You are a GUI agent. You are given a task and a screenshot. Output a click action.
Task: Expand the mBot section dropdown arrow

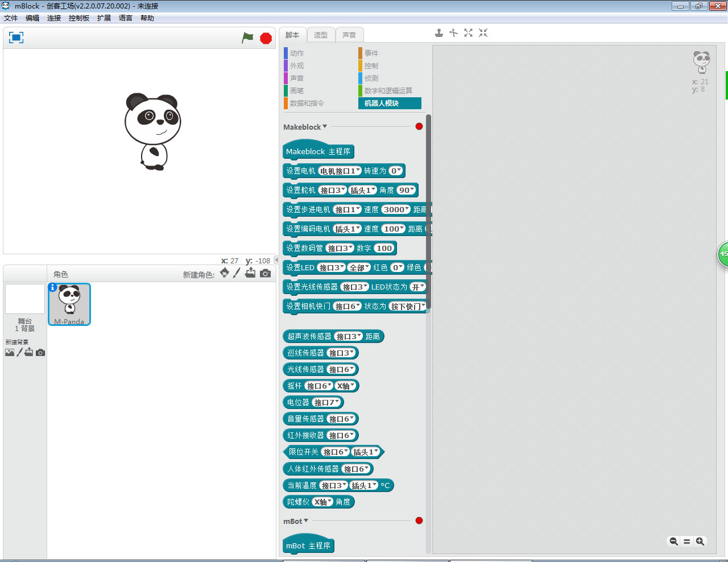[x=306, y=520]
